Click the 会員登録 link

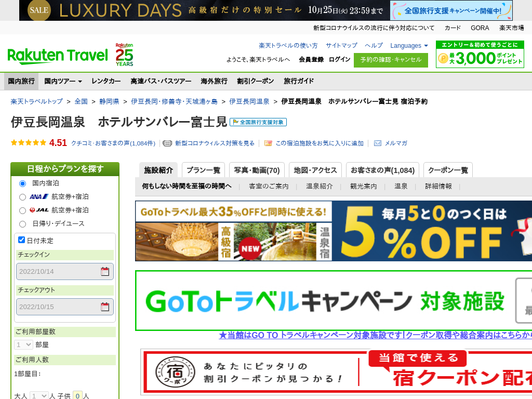coord(311,59)
